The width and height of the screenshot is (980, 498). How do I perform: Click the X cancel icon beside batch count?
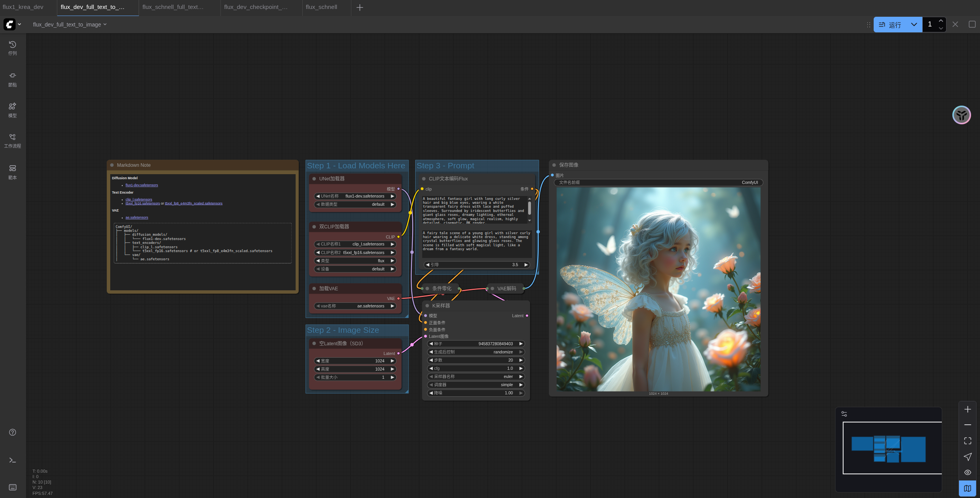[x=955, y=24]
